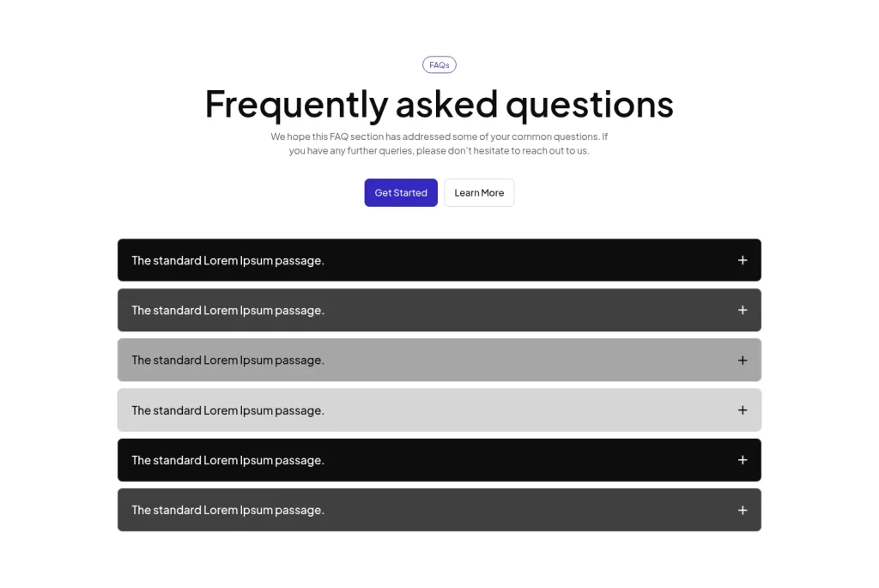This screenshot has height=588, width=879.
Task: Click the Get Started button
Action: pos(400,192)
